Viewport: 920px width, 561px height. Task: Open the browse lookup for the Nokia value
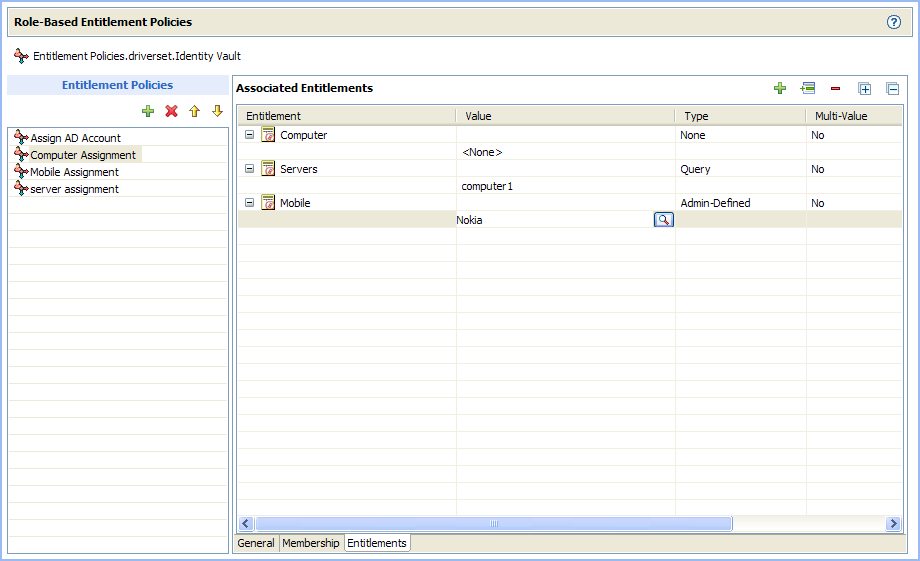tap(663, 220)
